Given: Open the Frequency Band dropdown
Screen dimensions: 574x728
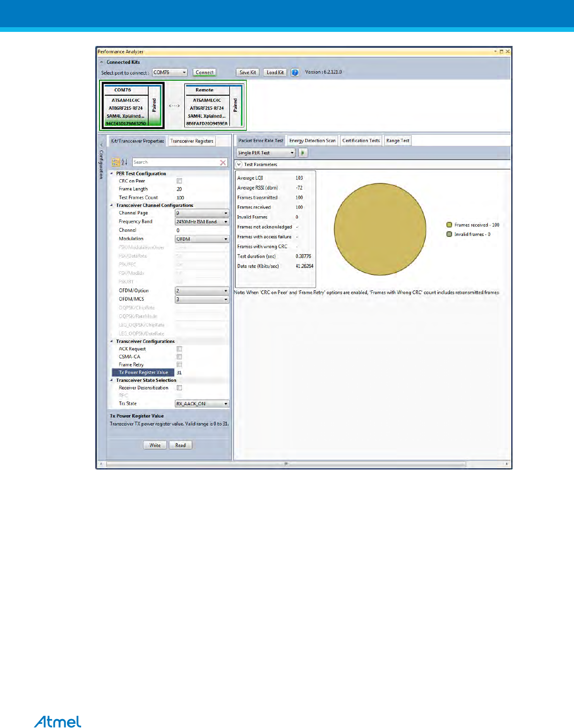Looking at the screenshot, I should tap(202, 221).
